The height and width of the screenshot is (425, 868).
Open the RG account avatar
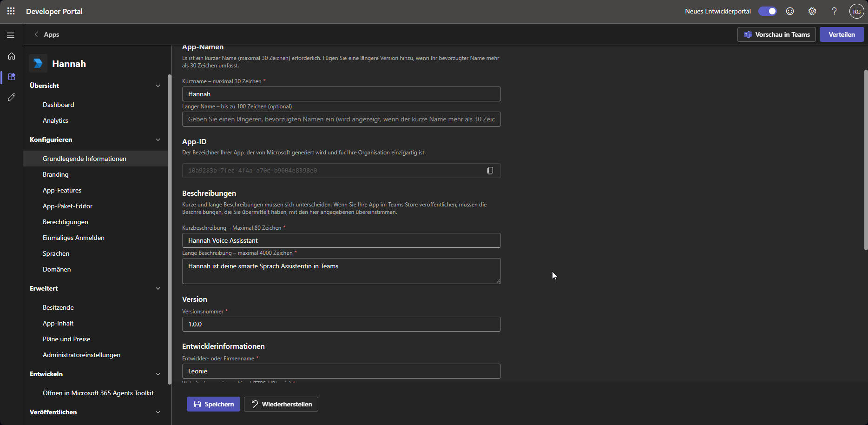[x=856, y=12]
